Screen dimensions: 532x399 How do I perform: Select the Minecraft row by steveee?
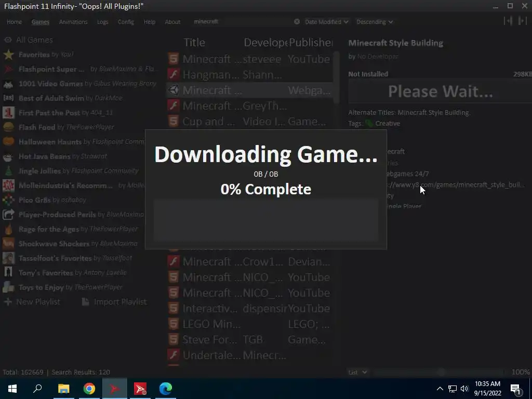point(250,59)
